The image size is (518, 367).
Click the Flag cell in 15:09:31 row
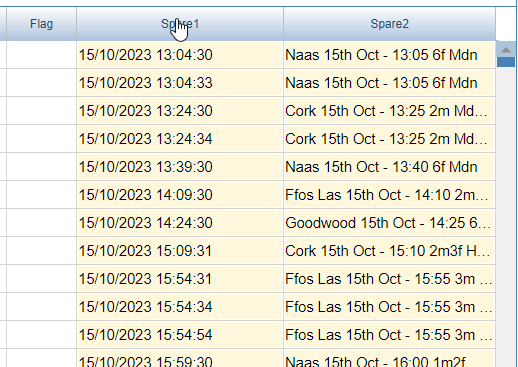pyautogui.click(x=41, y=251)
